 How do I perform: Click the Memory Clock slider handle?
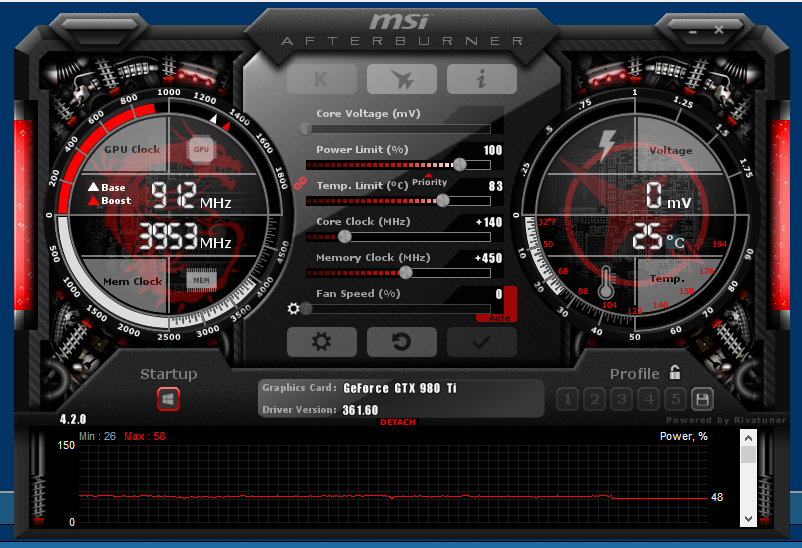tap(406, 273)
